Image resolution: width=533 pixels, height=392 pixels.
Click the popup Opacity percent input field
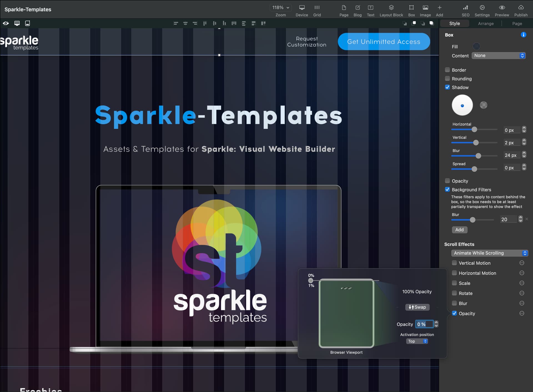[424, 324]
